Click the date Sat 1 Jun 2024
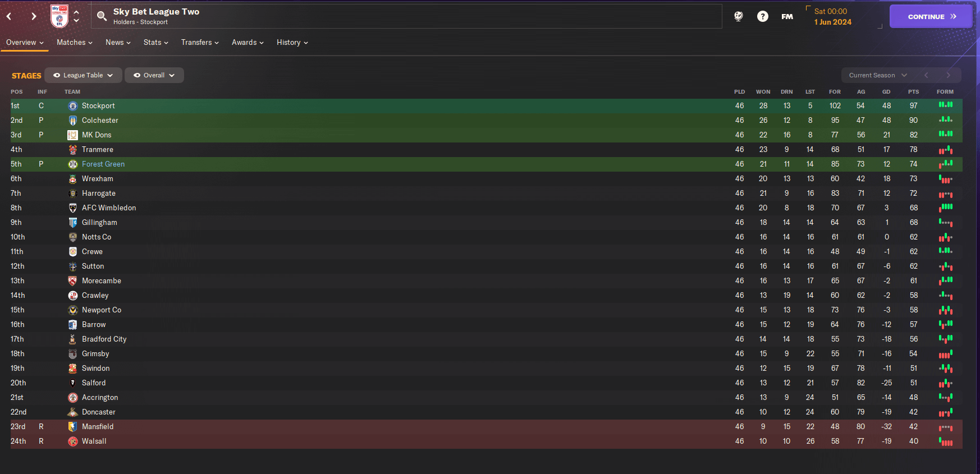Screen dimensions: 980x474 pos(832,16)
